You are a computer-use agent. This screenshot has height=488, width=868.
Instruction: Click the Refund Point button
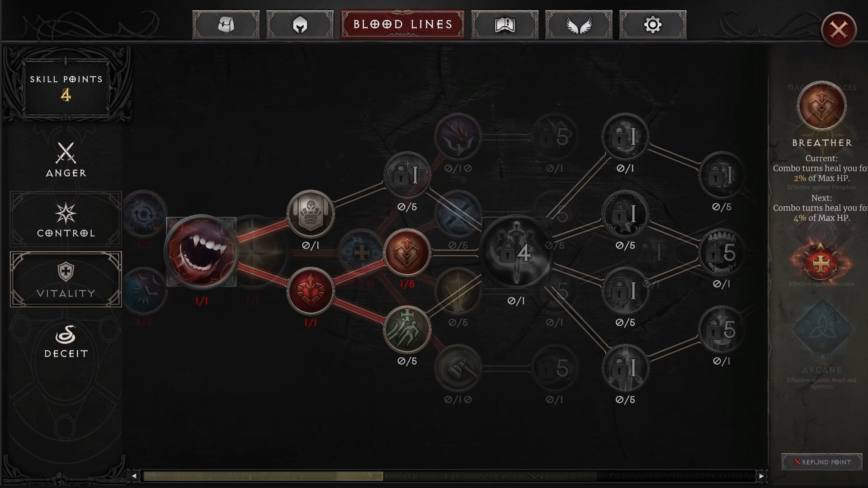pos(821,462)
